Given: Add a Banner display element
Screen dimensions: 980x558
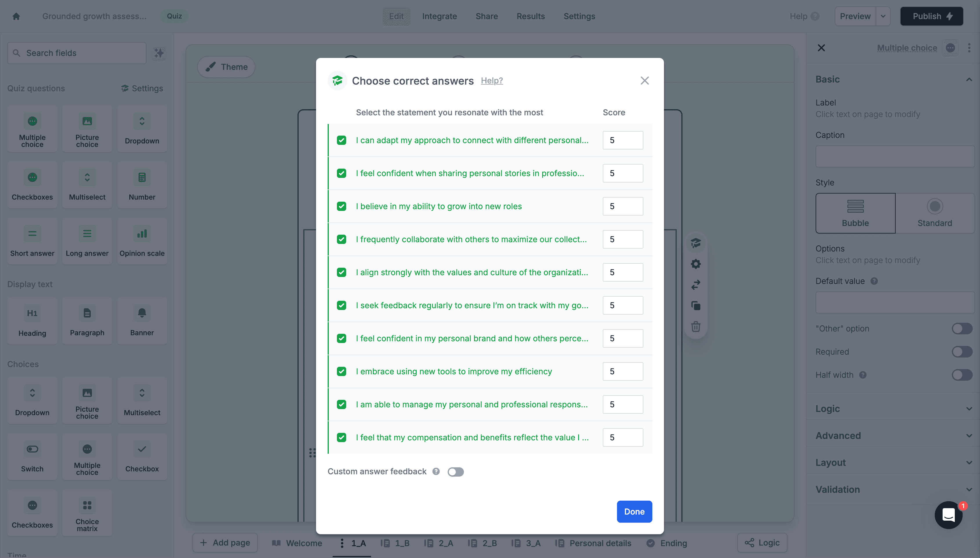Looking at the screenshot, I should [142, 321].
